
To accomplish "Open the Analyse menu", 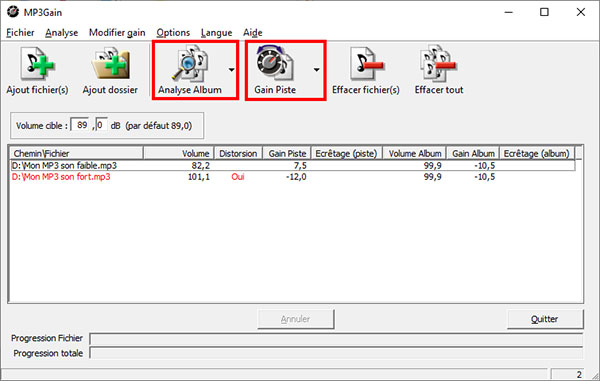I will coord(62,33).
